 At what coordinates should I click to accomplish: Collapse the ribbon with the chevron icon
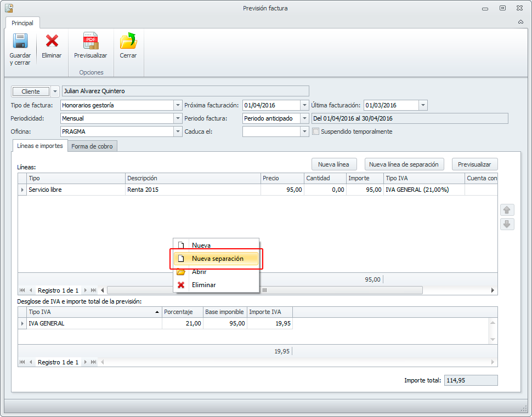pyautogui.click(x=520, y=22)
